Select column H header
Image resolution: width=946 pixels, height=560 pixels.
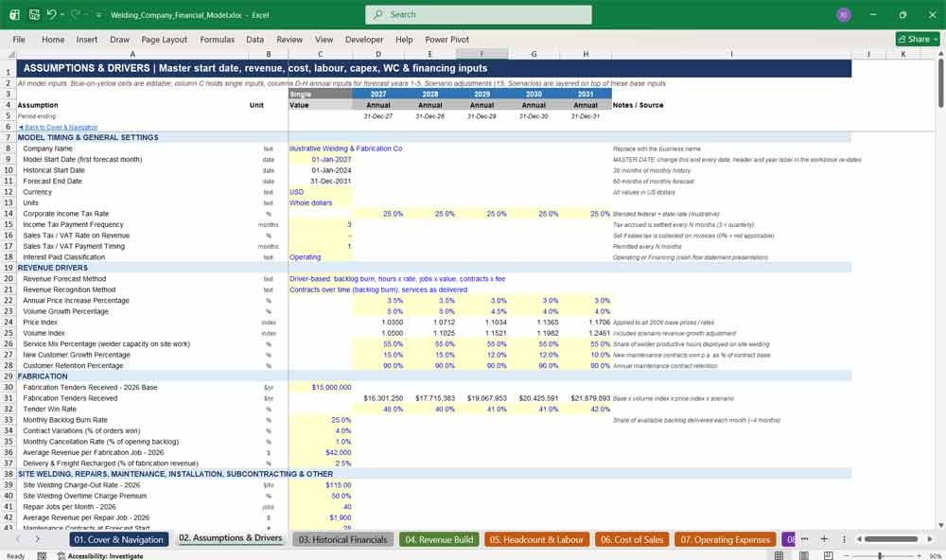point(586,54)
